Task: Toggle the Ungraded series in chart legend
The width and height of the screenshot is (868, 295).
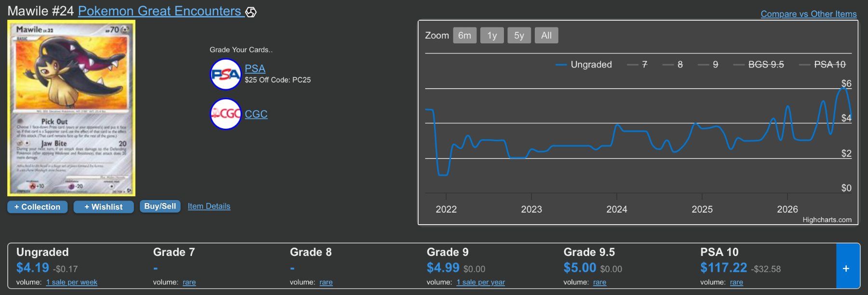Action: click(583, 65)
